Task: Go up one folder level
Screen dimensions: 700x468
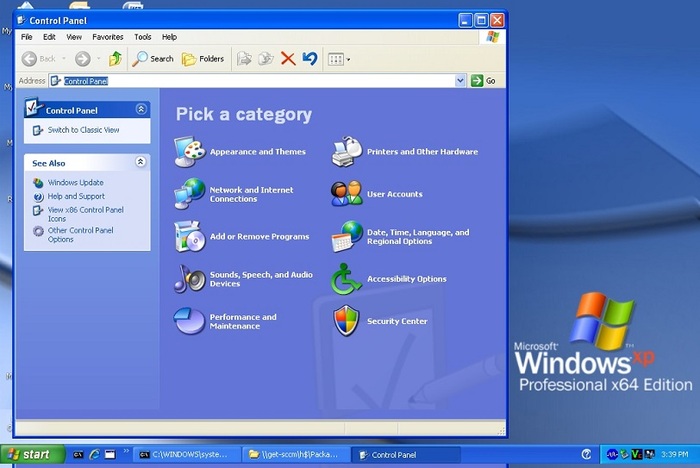Action: 115,59
